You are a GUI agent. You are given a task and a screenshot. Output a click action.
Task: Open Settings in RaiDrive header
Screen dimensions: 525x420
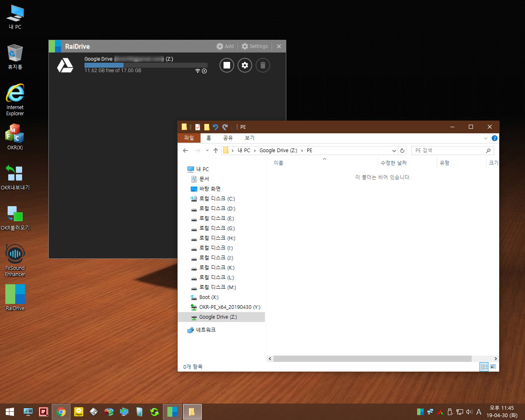255,46
